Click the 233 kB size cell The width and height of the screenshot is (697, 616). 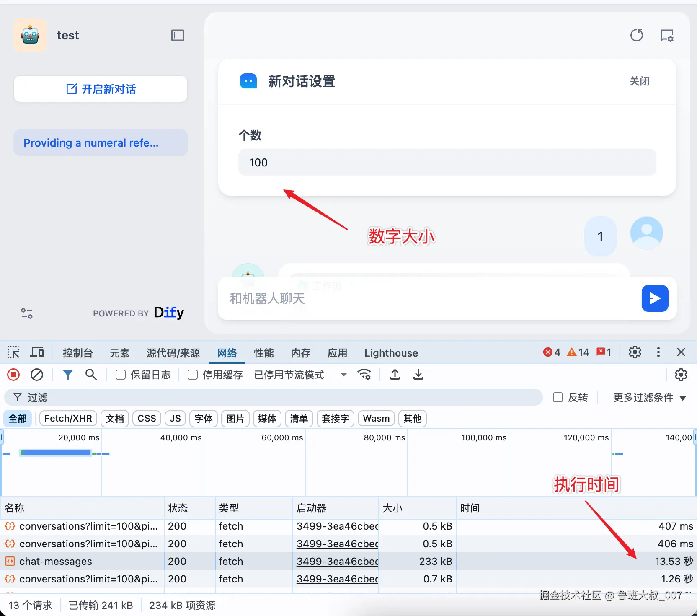point(436,561)
